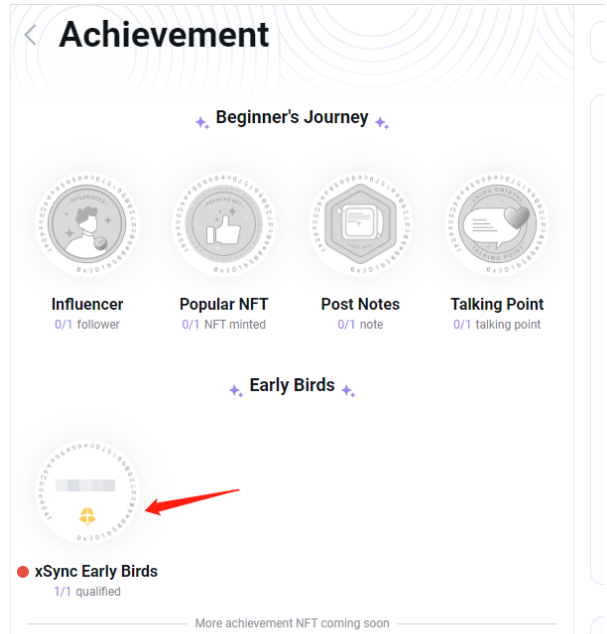View the Post Notes hexagon badge
The width and height of the screenshot is (607, 634).
click(360, 225)
